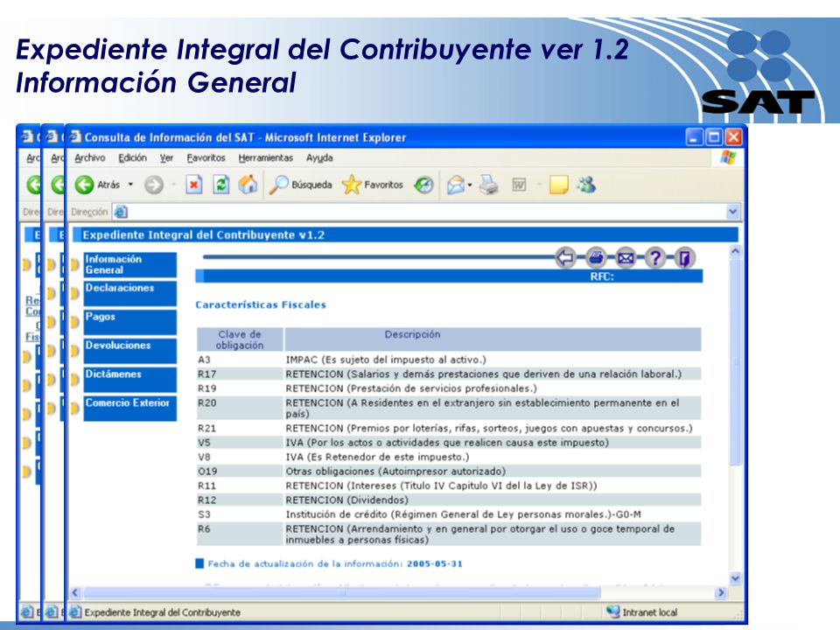Click yellow bullet beside Comercio Exterior
This screenshot has height=630, width=840.
point(74,409)
